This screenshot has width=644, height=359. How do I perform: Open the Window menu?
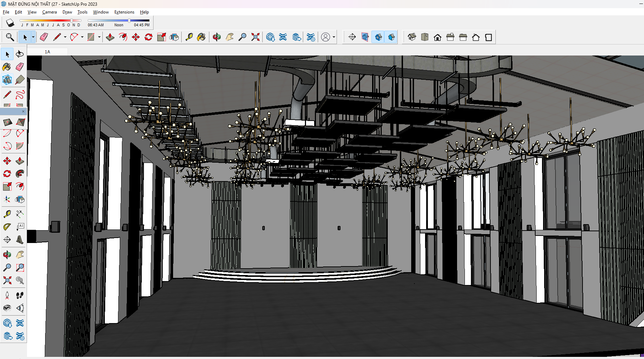101,12
